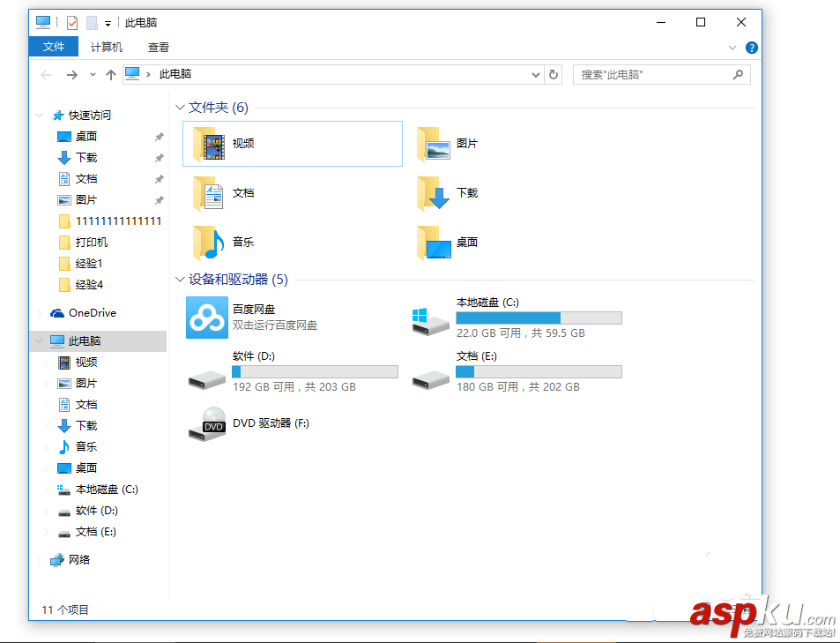The width and height of the screenshot is (840, 643).
Task: Click the refresh button in address bar
Action: (x=554, y=74)
